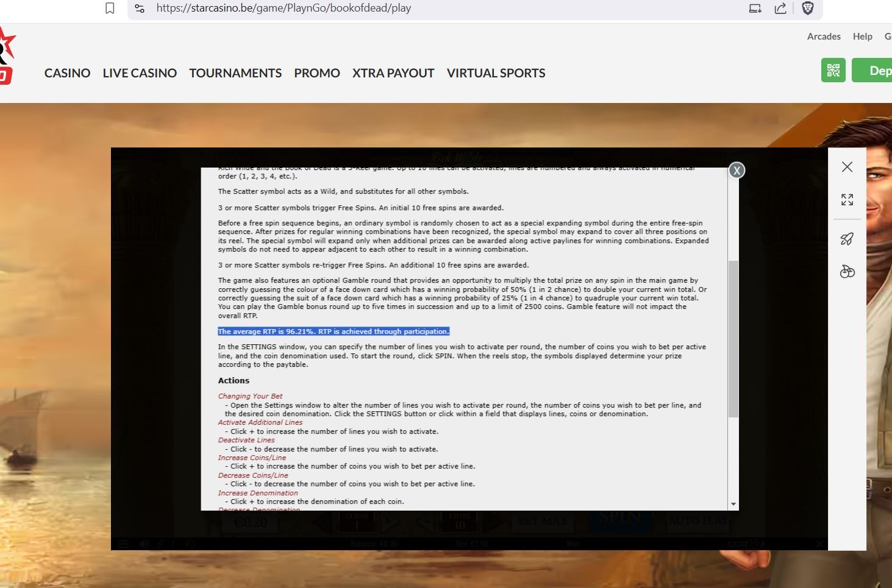Click the share page icon in address bar
The width and height of the screenshot is (892, 588).
click(x=780, y=9)
